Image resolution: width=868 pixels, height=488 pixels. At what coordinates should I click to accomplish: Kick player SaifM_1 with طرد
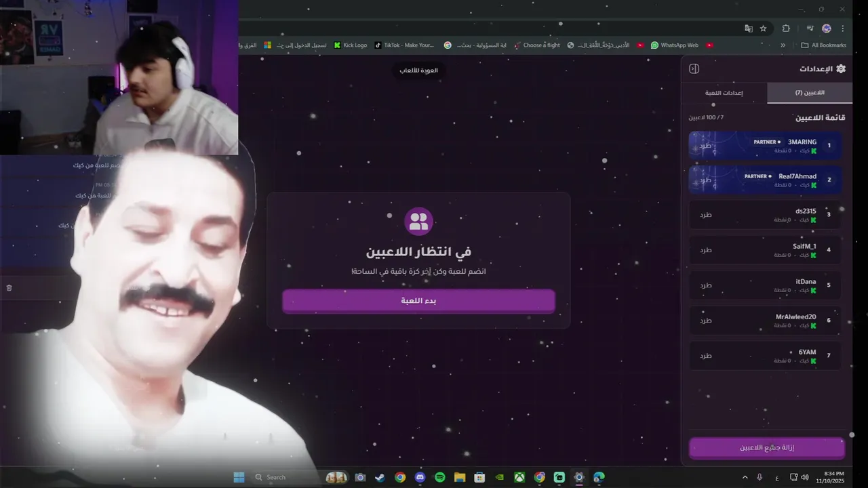pos(706,250)
